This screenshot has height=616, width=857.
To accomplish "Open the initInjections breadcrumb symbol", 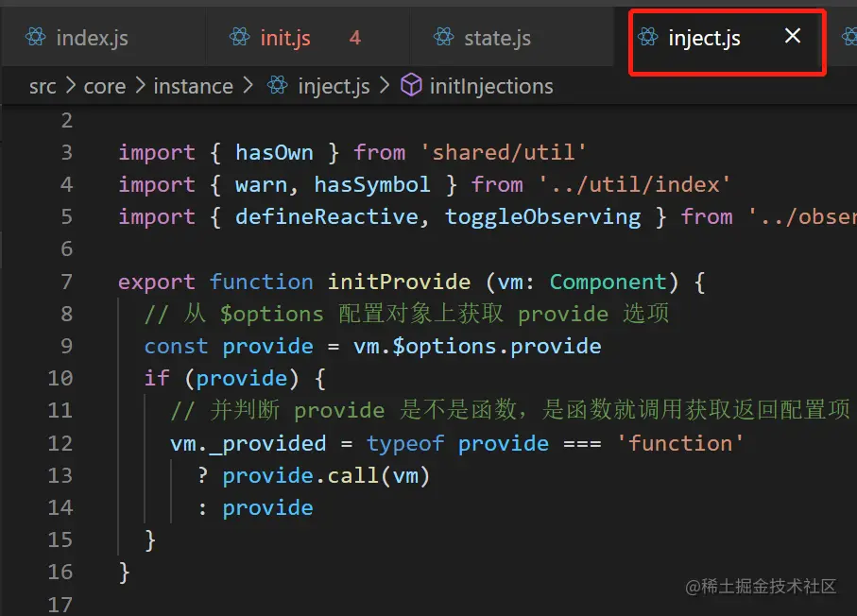I will (x=491, y=86).
